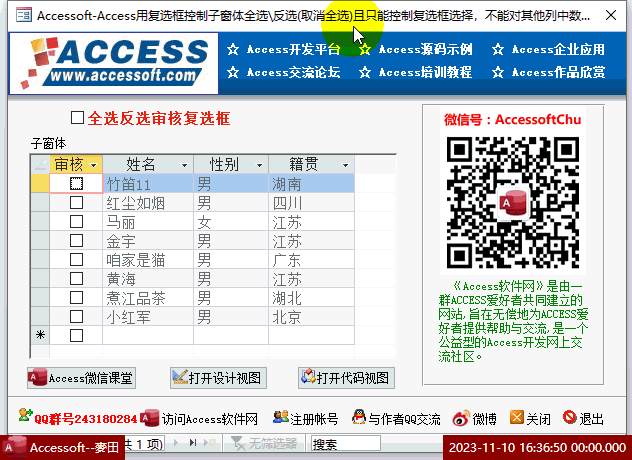Open the 姓名 column filter dropdown
The image size is (632, 460).
pyautogui.click(x=184, y=165)
